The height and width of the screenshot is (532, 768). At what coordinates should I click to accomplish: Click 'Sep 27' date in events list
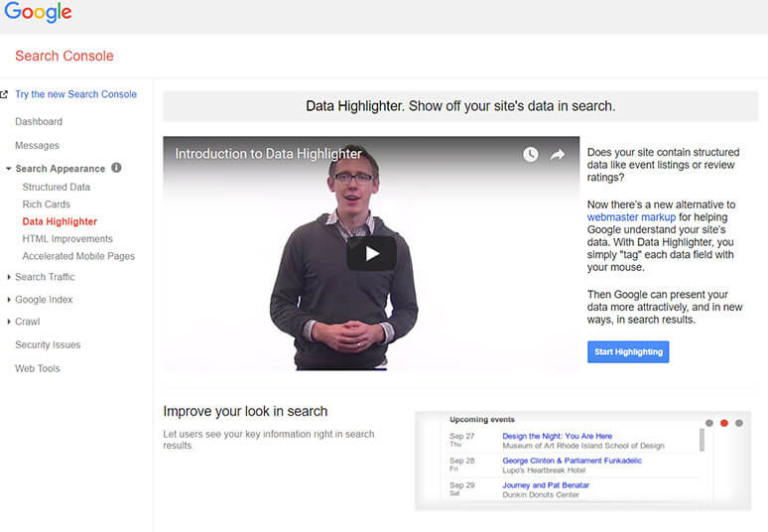(x=461, y=436)
